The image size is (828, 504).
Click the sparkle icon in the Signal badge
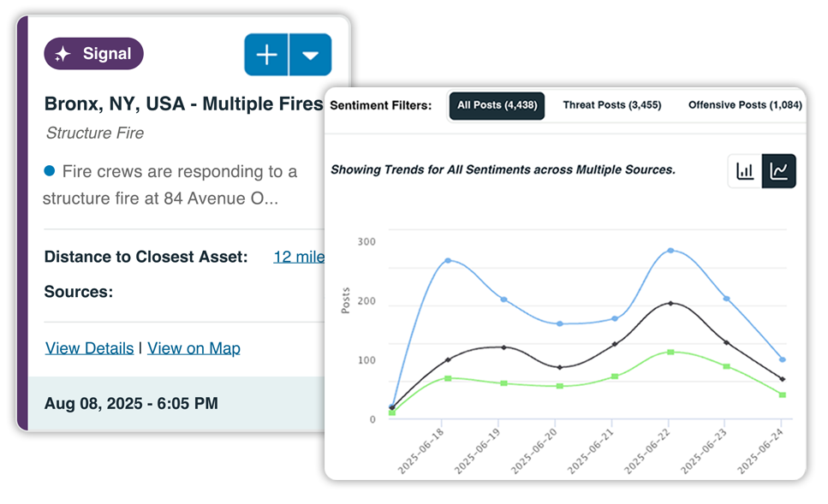coord(62,53)
